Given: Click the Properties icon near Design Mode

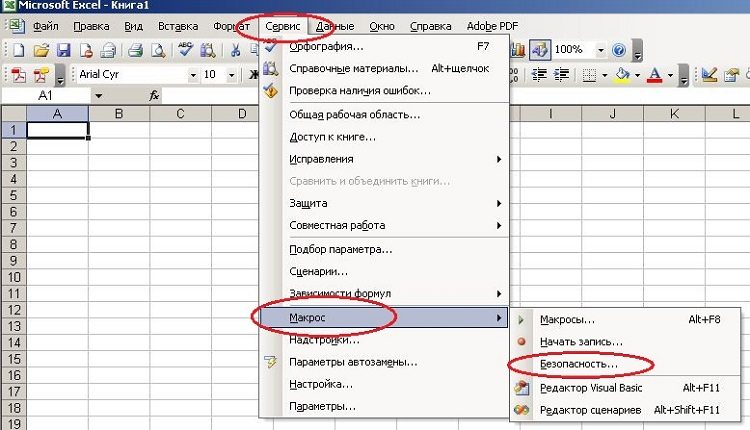Looking at the screenshot, I should tap(731, 75).
